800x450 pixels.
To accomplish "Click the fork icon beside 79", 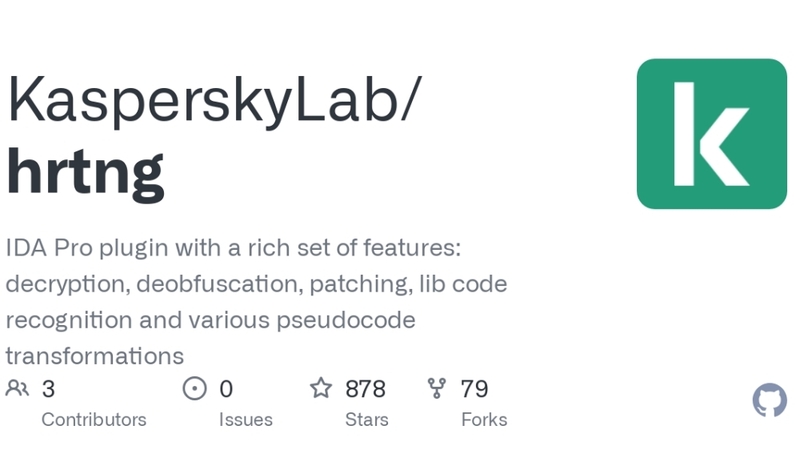I will (437, 388).
